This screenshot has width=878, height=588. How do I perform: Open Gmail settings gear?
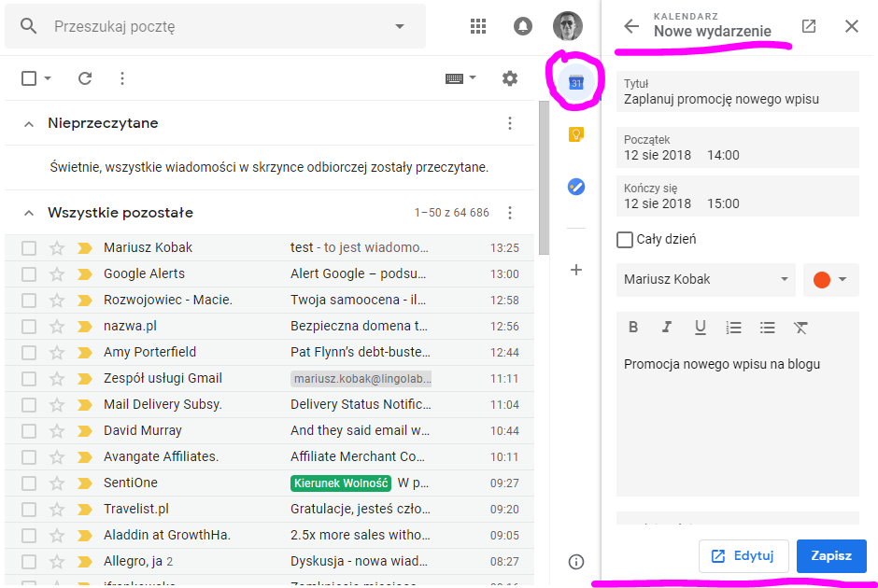(509, 78)
